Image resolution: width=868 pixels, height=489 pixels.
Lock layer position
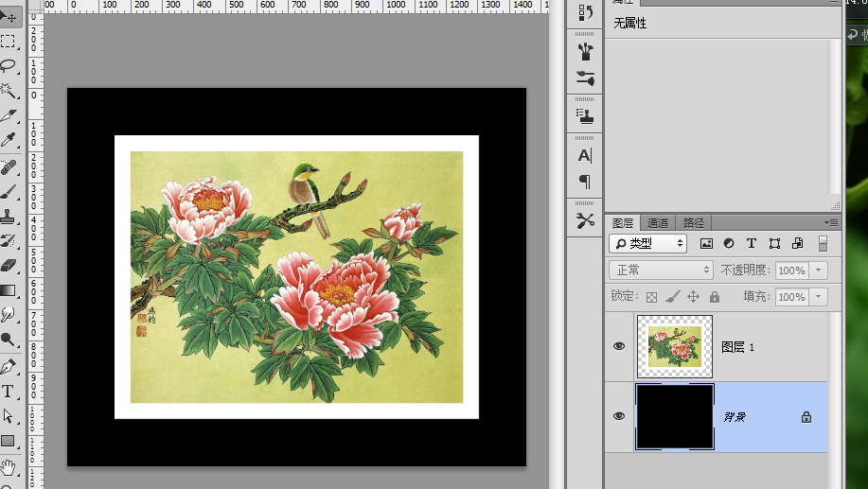click(693, 297)
